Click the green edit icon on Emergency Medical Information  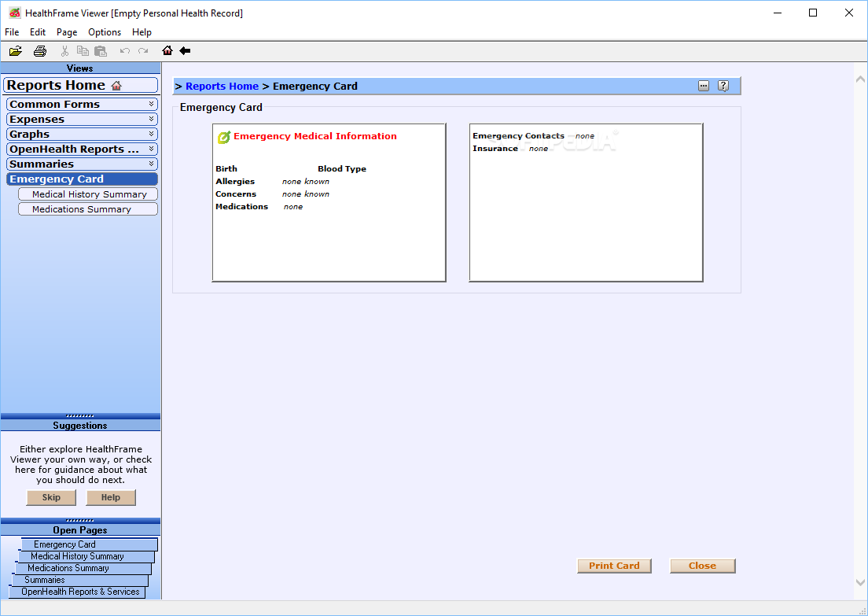[x=223, y=137]
